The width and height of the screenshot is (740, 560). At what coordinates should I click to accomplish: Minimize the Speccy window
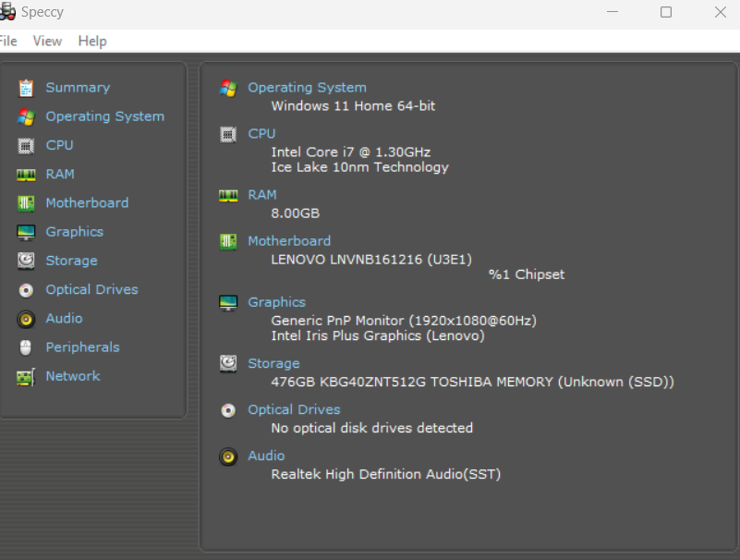pos(613,12)
